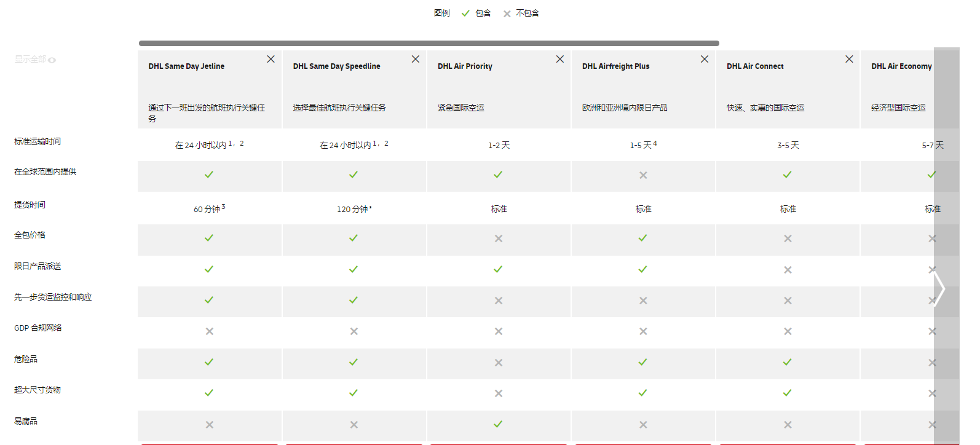Viewport: 980px width, 445px height.
Task: Remove DHL Same Day Jetline column
Action: [271, 59]
